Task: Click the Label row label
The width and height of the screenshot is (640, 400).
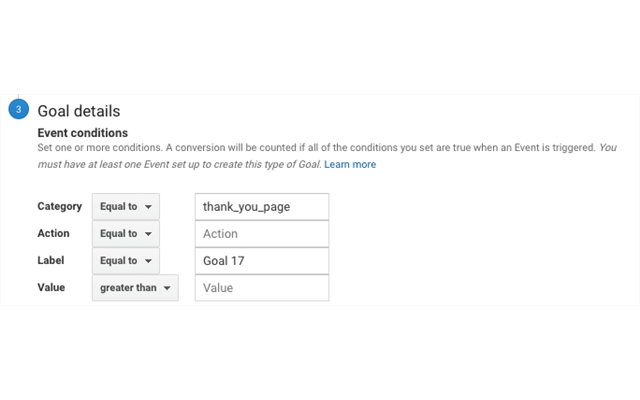Action: pyautogui.click(x=50, y=261)
